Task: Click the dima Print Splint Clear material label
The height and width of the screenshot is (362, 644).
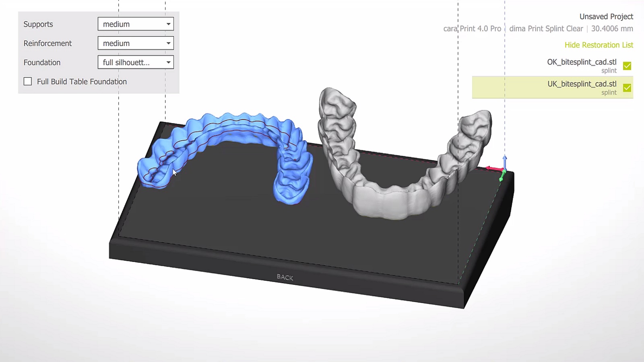Action: click(546, 29)
